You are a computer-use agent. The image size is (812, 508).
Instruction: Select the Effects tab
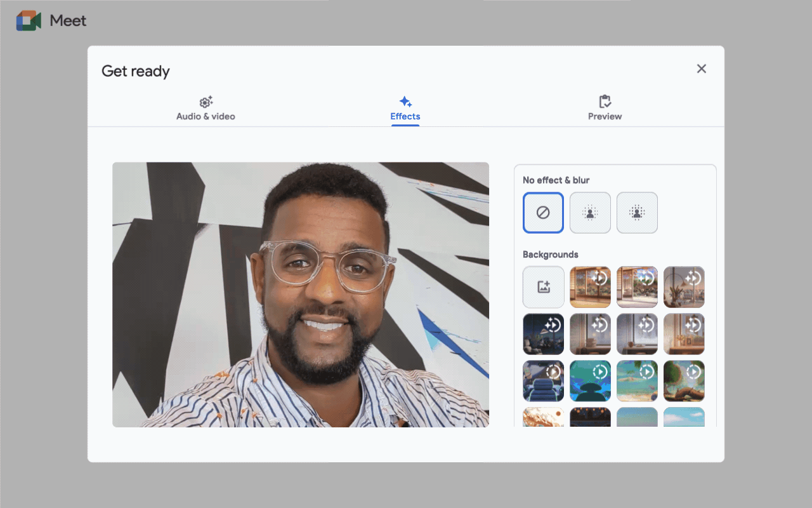click(x=405, y=109)
